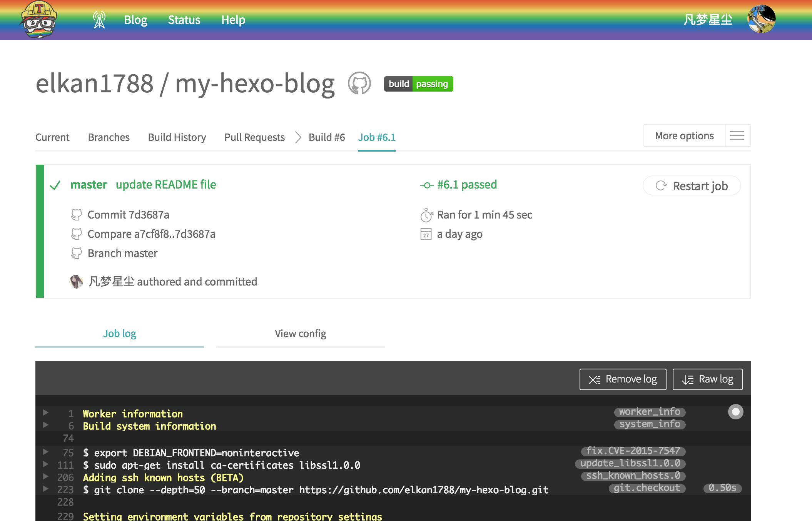Click the update_libssl1.0.0 log tag

coord(630,463)
